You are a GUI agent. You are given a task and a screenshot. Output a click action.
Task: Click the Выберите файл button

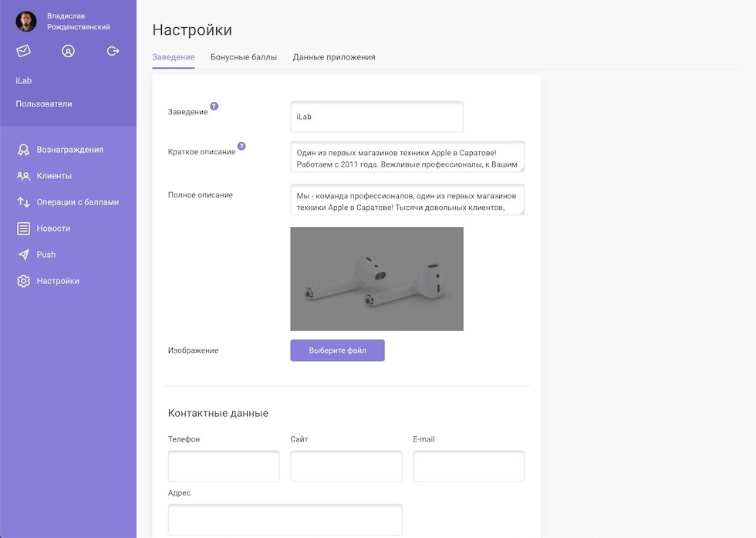[x=338, y=350]
